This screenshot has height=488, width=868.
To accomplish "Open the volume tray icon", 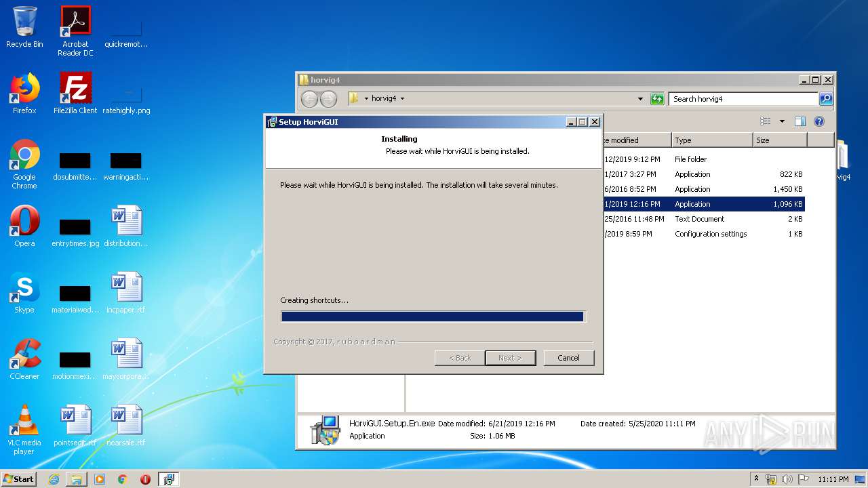I will pyautogui.click(x=787, y=479).
